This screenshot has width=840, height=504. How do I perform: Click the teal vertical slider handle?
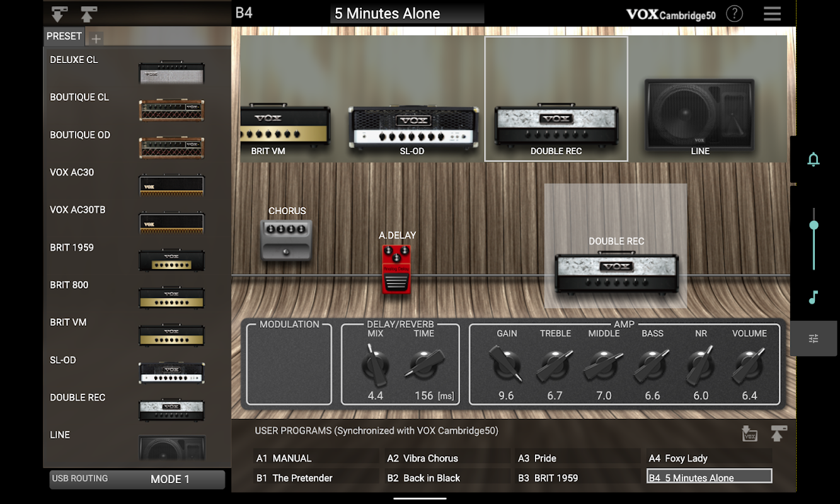point(814,225)
